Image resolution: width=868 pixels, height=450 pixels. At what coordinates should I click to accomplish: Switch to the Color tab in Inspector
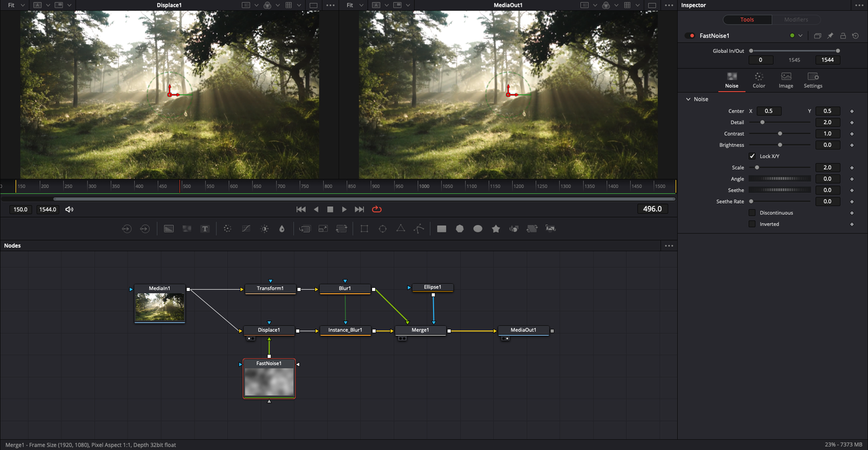(758, 80)
